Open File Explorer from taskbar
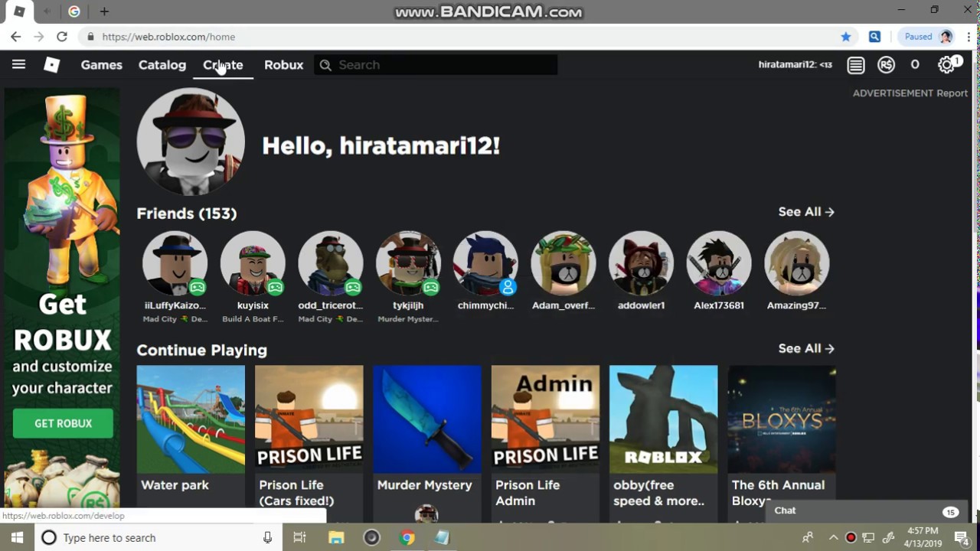Image resolution: width=980 pixels, height=551 pixels. [x=336, y=538]
